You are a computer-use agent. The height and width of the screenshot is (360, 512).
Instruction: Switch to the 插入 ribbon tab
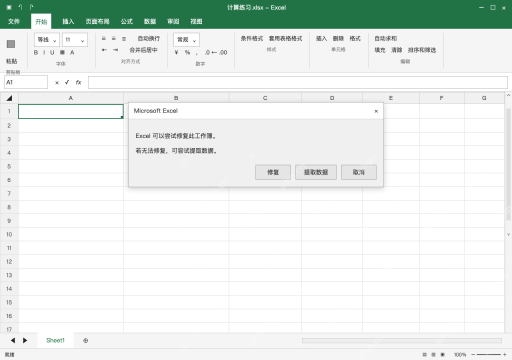(68, 21)
